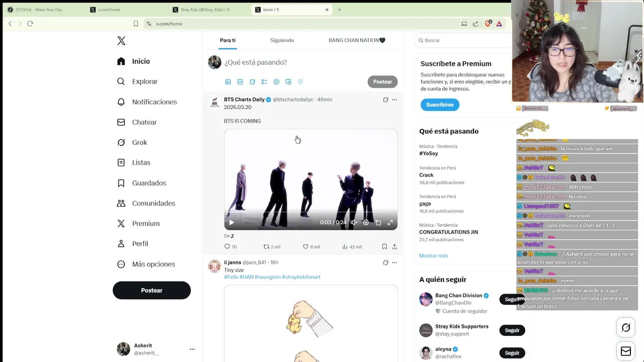This screenshot has height=362, width=644.
Task: Open the #YoSoy trend
Action: (x=429, y=153)
